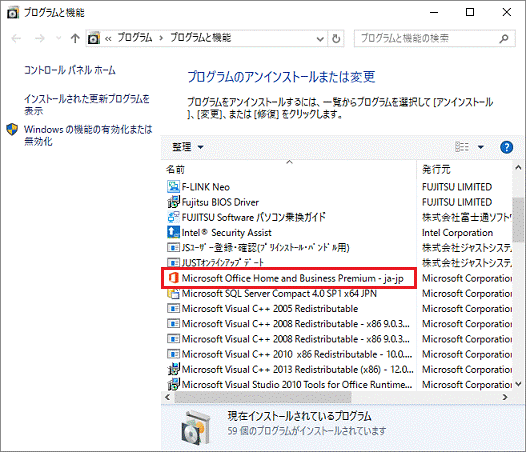Close the プログラムと機能 window
The width and height of the screenshot is (526, 452).
point(507,12)
